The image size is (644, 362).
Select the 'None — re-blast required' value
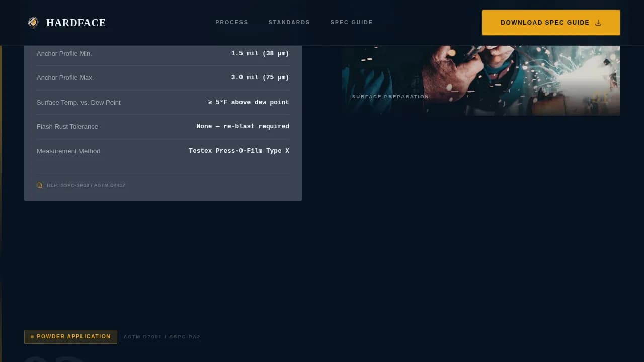243,126
